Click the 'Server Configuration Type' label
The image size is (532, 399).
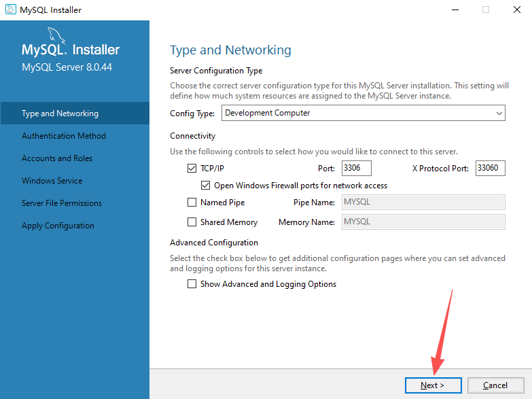(216, 71)
